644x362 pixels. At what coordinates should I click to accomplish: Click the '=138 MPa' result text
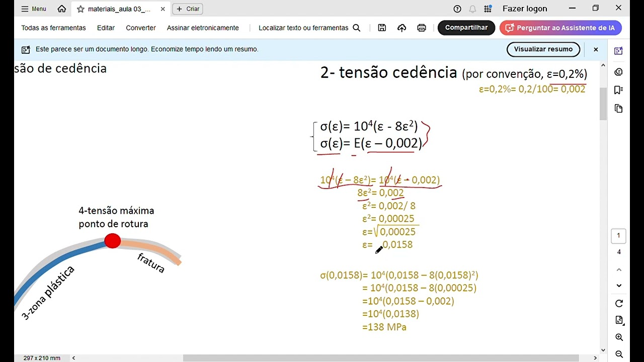click(x=384, y=327)
